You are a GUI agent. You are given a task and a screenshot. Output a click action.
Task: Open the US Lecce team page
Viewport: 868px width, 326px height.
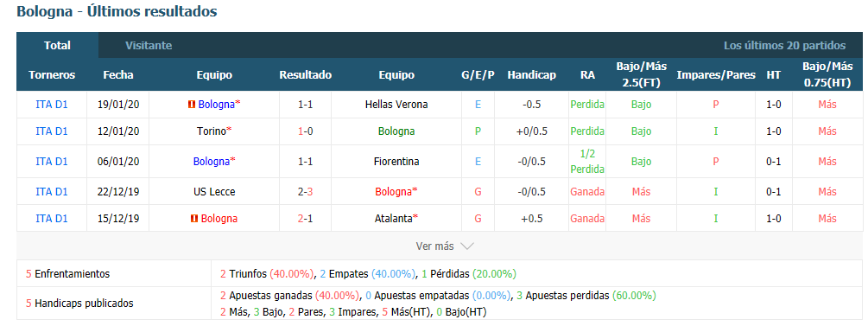[214, 192]
